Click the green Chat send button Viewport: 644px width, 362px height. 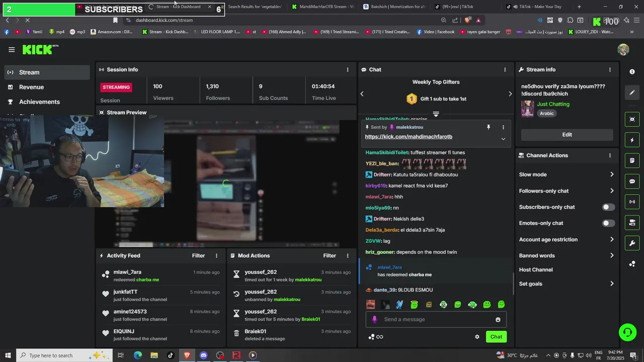pyautogui.click(x=496, y=337)
